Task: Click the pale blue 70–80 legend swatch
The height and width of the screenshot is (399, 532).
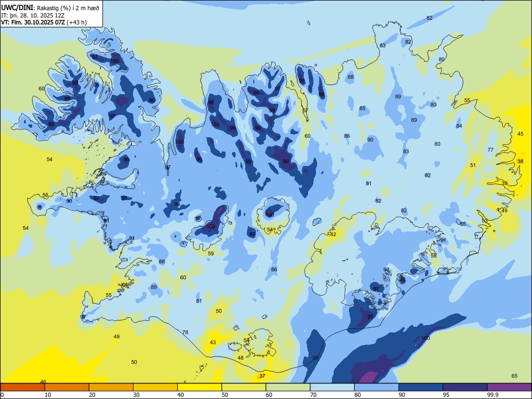Action: 332,387
